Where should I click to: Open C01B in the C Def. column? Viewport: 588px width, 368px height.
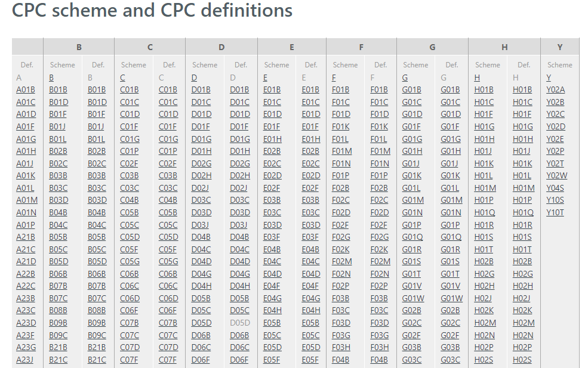point(168,90)
